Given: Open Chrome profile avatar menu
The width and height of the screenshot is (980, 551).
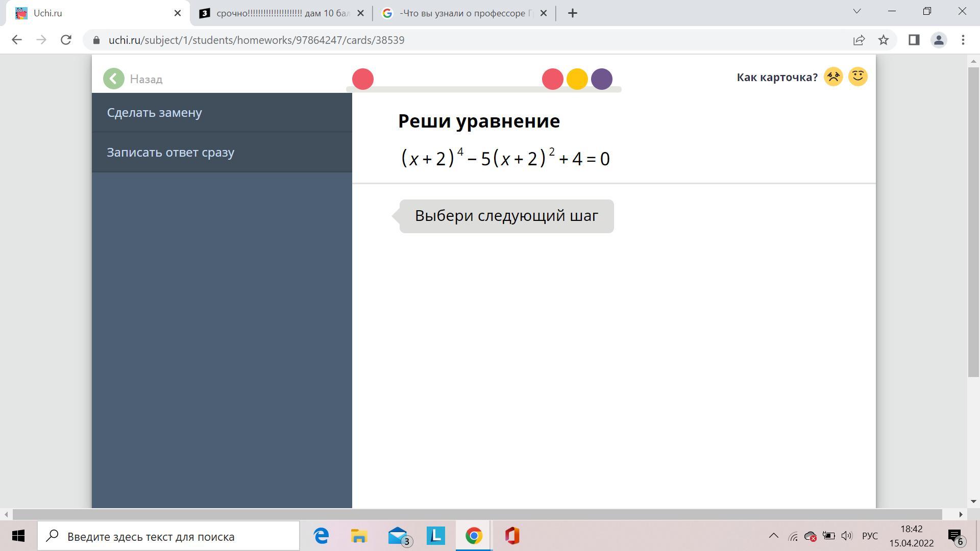Looking at the screenshot, I should pyautogui.click(x=938, y=40).
